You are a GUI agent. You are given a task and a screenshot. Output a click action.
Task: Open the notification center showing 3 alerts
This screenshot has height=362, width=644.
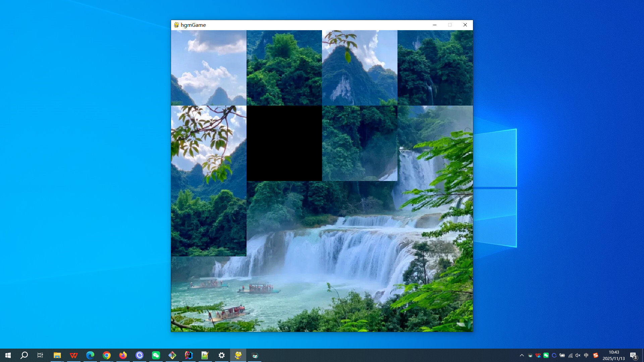tap(634, 355)
